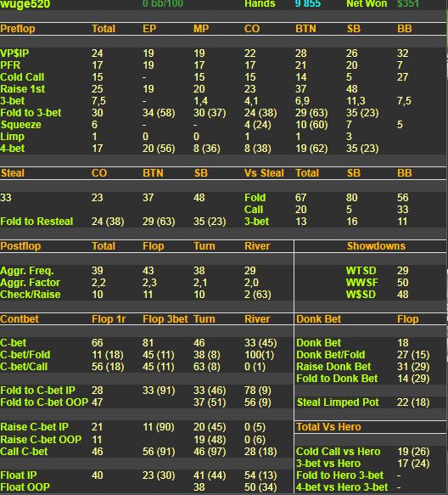448x495 pixels.
Task: Click the Limp row label
Action: [13, 137]
